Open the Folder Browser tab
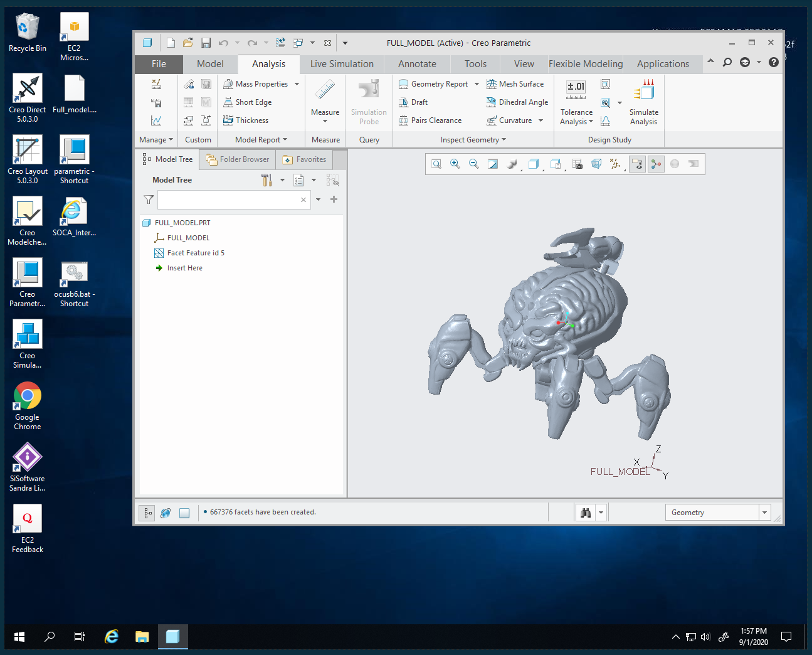Image resolution: width=812 pixels, height=655 pixels. (x=238, y=159)
